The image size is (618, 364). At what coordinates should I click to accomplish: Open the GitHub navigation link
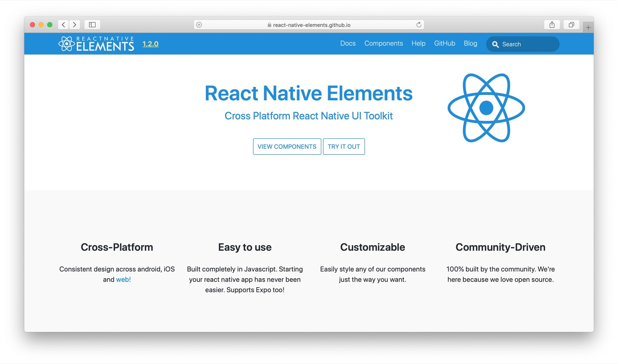point(445,43)
